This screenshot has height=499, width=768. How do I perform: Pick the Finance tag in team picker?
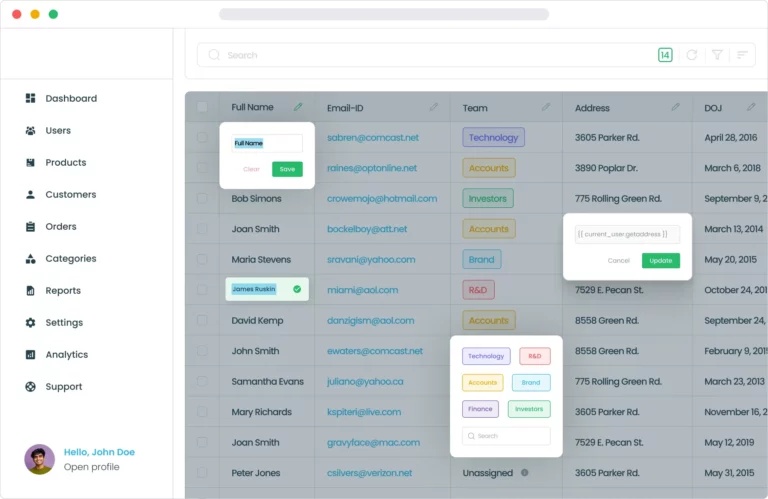click(x=480, y=409)
